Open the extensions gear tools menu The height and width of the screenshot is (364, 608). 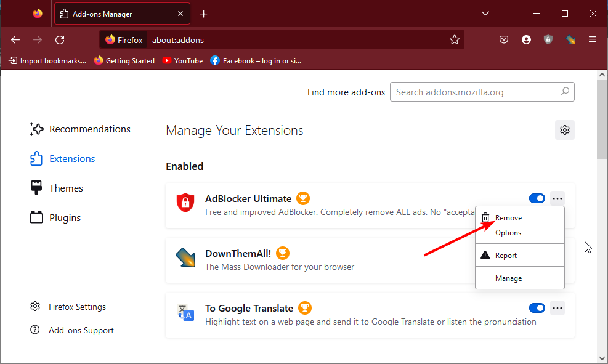564,130
